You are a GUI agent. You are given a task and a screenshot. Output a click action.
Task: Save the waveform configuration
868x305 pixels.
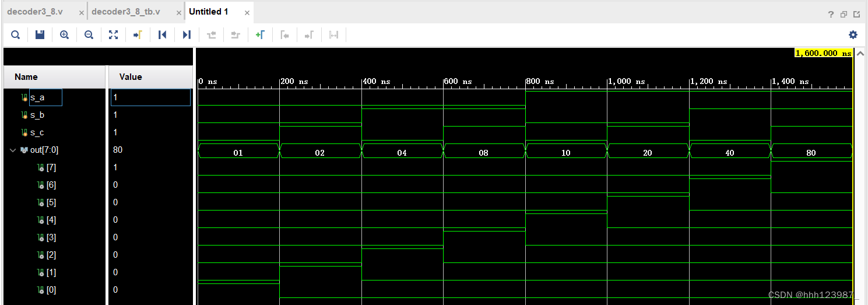(40, 35)
